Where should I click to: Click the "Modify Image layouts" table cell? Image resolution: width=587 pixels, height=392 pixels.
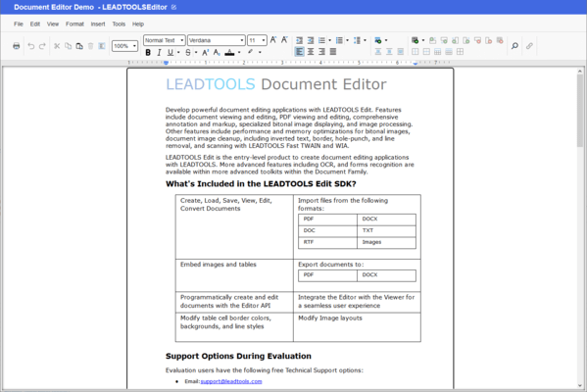[x=357, y=327]
